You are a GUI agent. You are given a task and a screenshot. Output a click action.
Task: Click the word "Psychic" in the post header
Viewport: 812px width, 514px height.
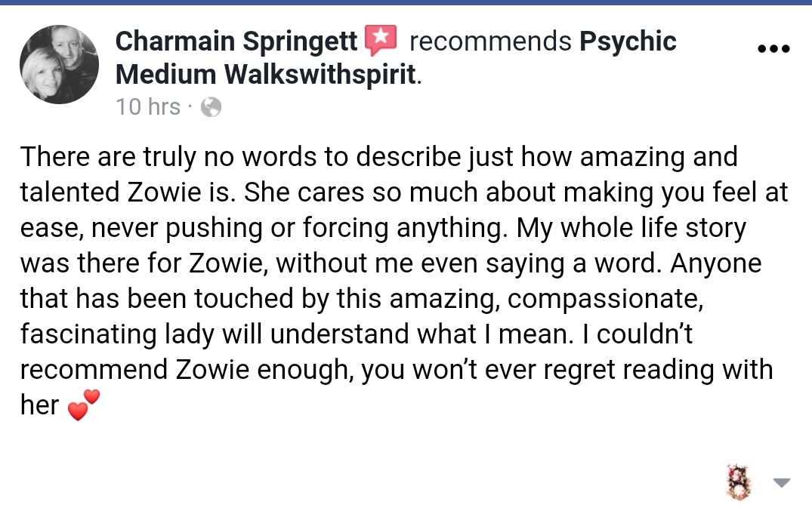[628, 41]
